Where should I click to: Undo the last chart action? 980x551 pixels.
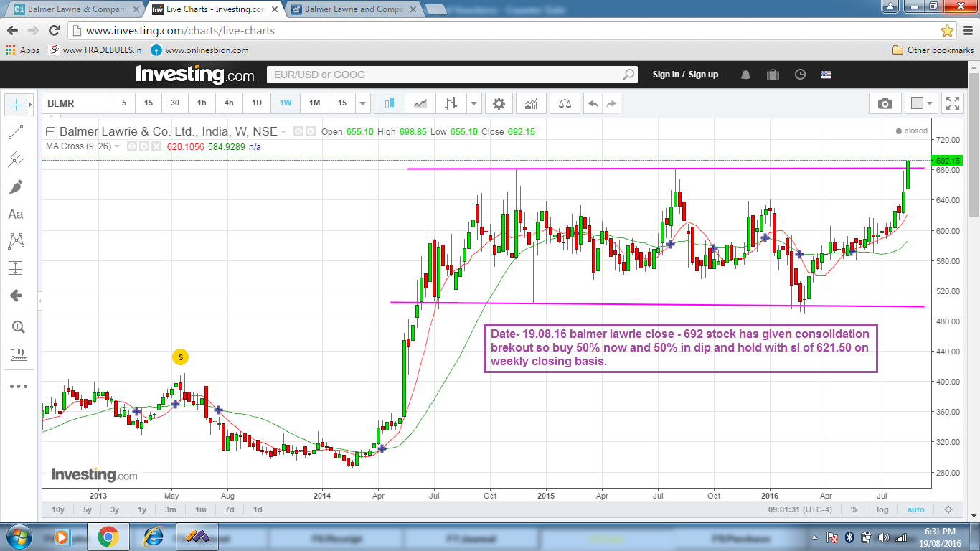pyautogui.click(x=593, y=103)
